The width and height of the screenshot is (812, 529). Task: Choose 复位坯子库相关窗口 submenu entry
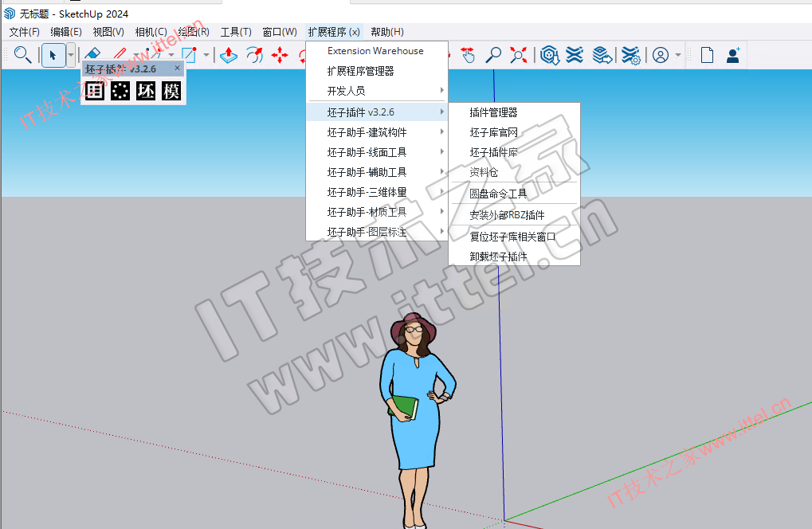coord(514,237)
